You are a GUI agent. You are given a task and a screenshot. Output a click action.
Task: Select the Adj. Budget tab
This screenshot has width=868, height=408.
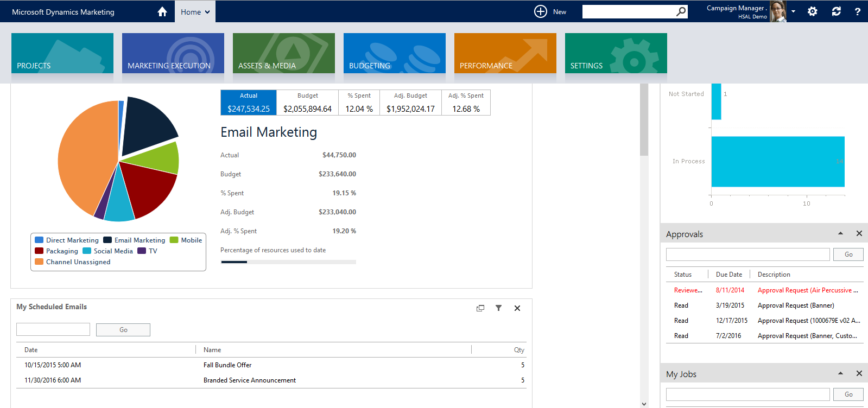point(410,103)
